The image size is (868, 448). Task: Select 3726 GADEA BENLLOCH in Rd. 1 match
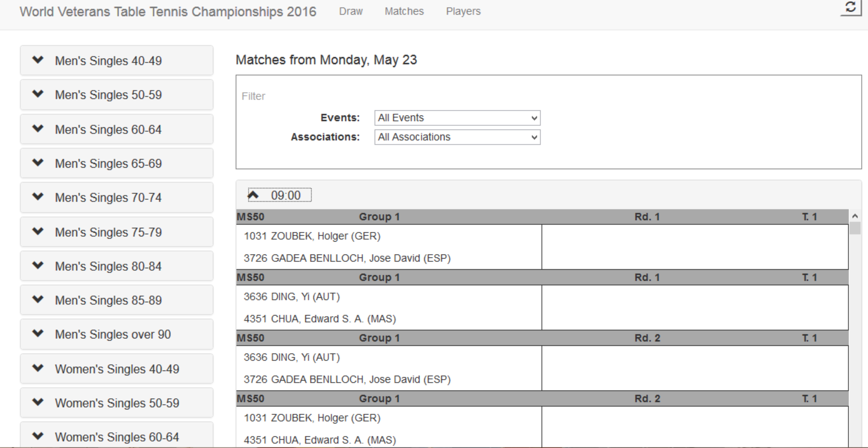(x=347, y=258)
